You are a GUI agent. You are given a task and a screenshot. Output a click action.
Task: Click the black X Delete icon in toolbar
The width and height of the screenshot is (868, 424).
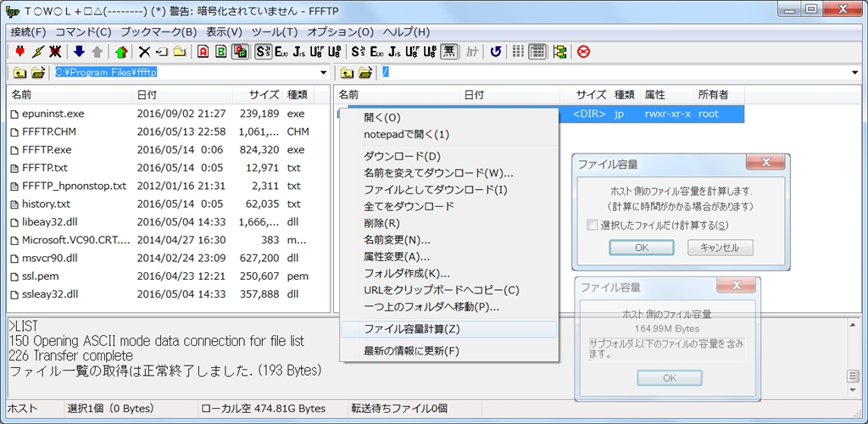[144, 52]
